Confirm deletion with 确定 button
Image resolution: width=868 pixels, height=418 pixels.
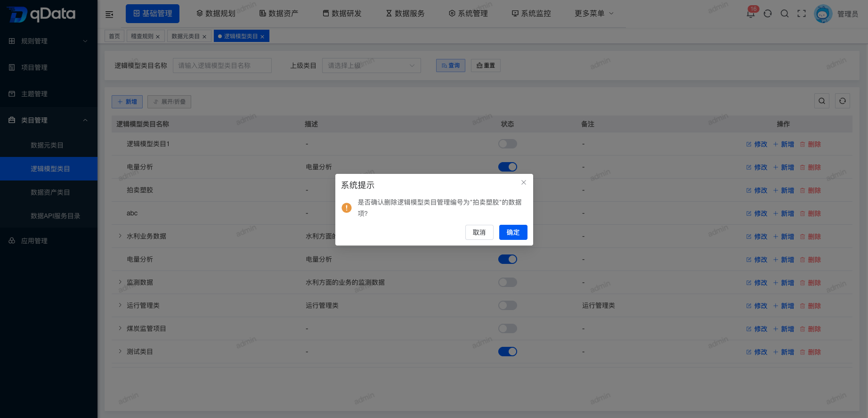[x=513, y=232]
